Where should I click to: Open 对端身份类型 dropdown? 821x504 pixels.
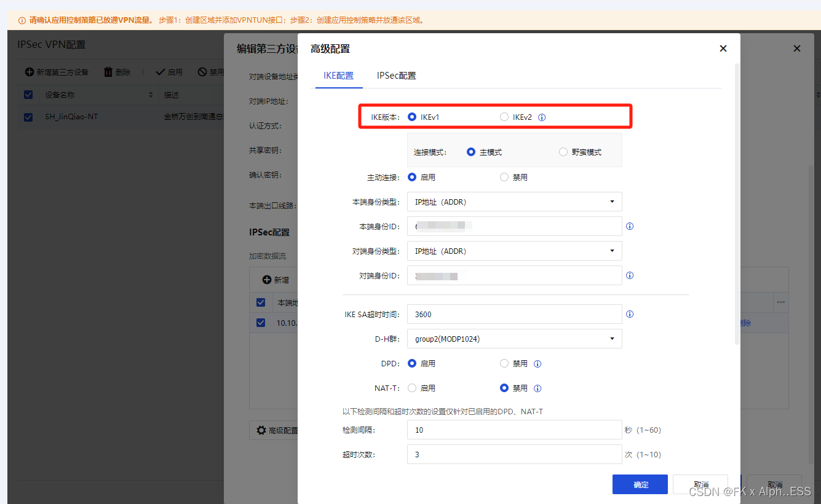(514, 251)
